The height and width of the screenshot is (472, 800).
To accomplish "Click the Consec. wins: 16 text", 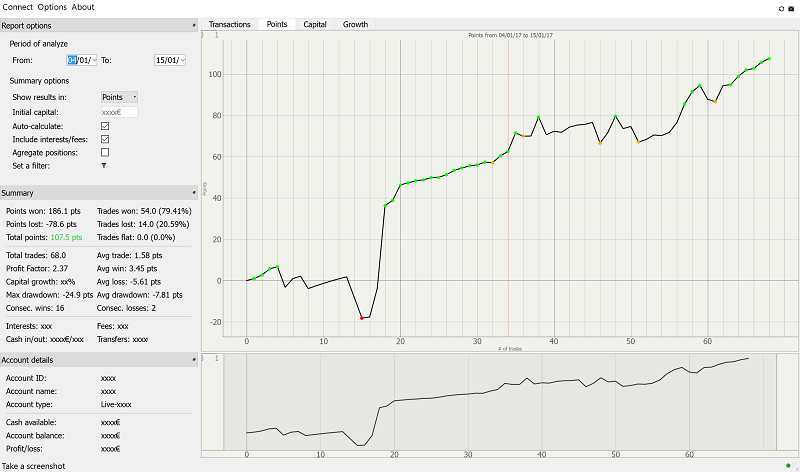I will click(35, 308).
